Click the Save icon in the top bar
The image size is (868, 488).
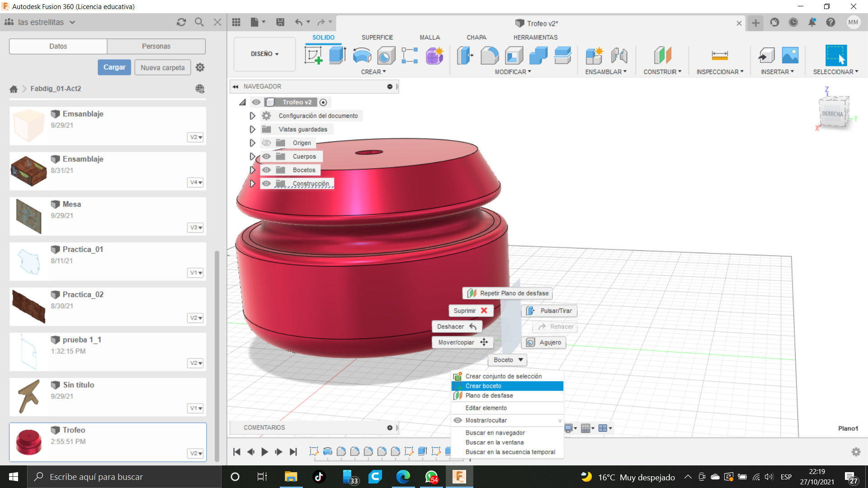tap(280, 22)
